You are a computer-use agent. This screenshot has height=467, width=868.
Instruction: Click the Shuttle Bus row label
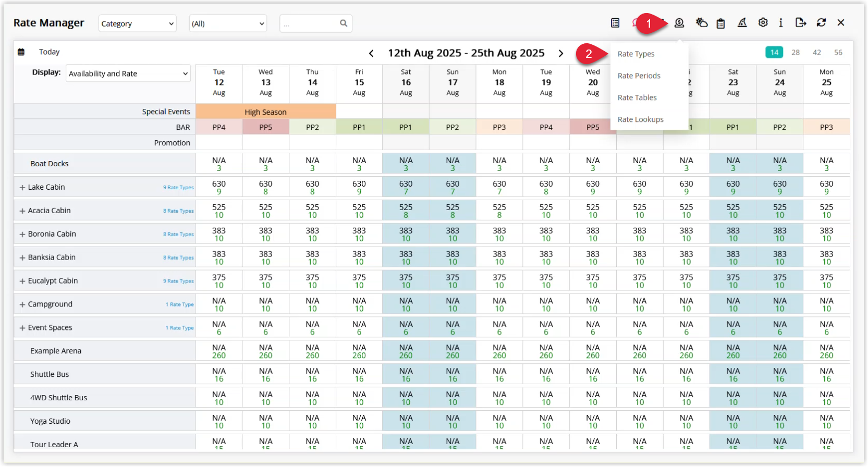pos(50,374)
